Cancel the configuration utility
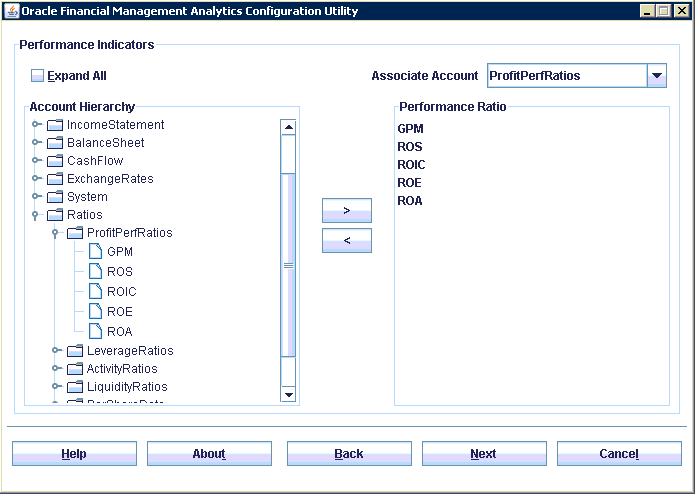Image resolution: width=695 pixels, height=494 pixels. click(619, 454)
